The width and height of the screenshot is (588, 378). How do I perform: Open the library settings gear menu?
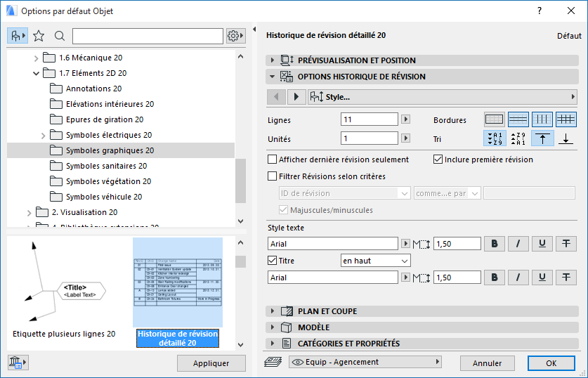coord(235,36)
